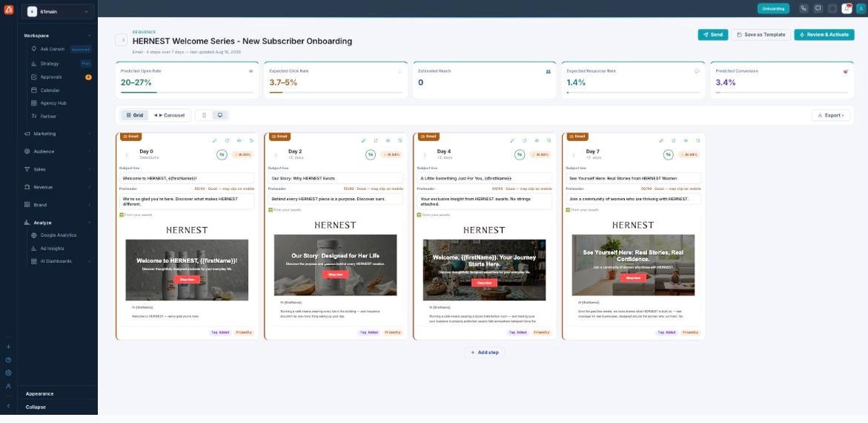Click Day 0 subject line field
Screen dimensions: 868x423
click(x=187, y=179)
